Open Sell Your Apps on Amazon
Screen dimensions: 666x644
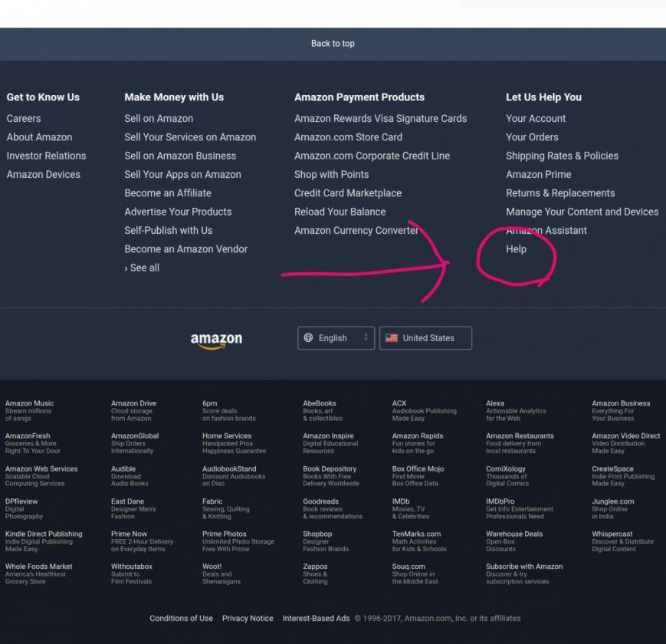pyautogui.click(x=182, y=175)
